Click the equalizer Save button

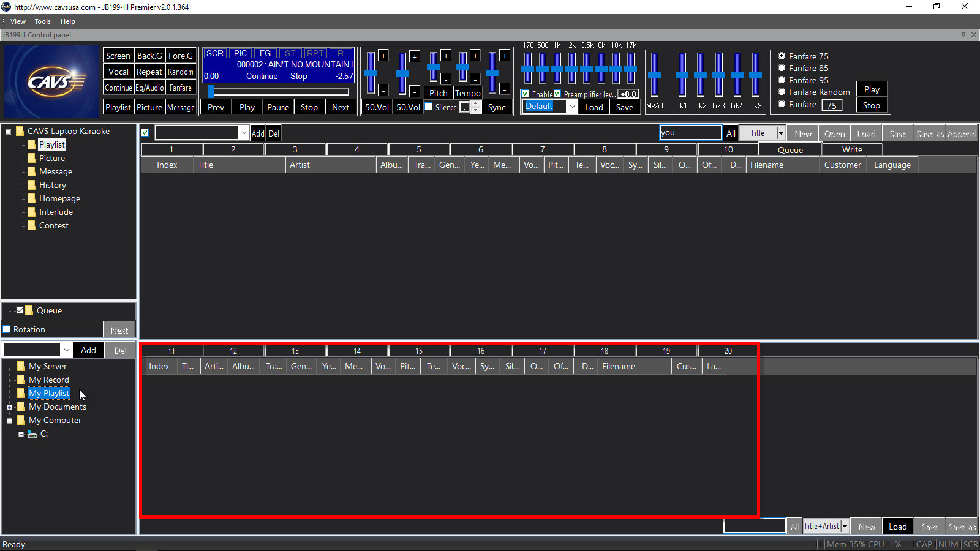point(624,107)
